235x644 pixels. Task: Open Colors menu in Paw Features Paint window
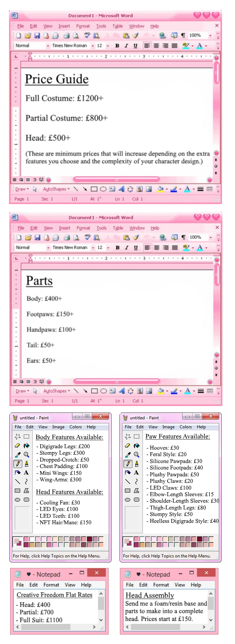pyautogui.click(x=186, y=427)
